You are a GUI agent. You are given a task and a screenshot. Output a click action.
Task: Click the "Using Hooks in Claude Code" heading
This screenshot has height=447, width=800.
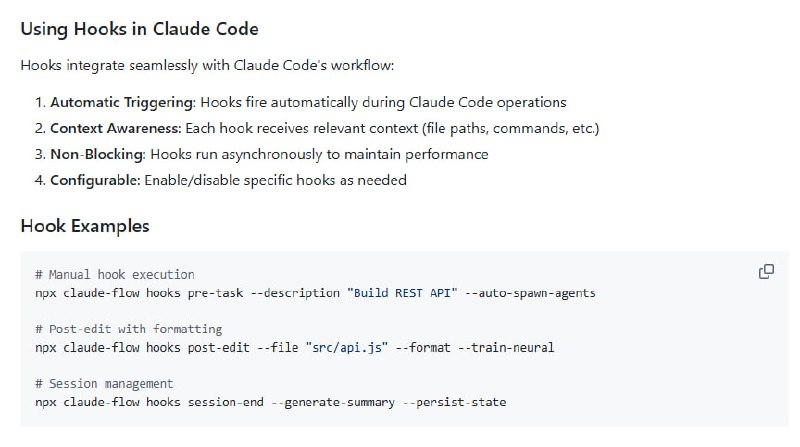coord(139,28)
